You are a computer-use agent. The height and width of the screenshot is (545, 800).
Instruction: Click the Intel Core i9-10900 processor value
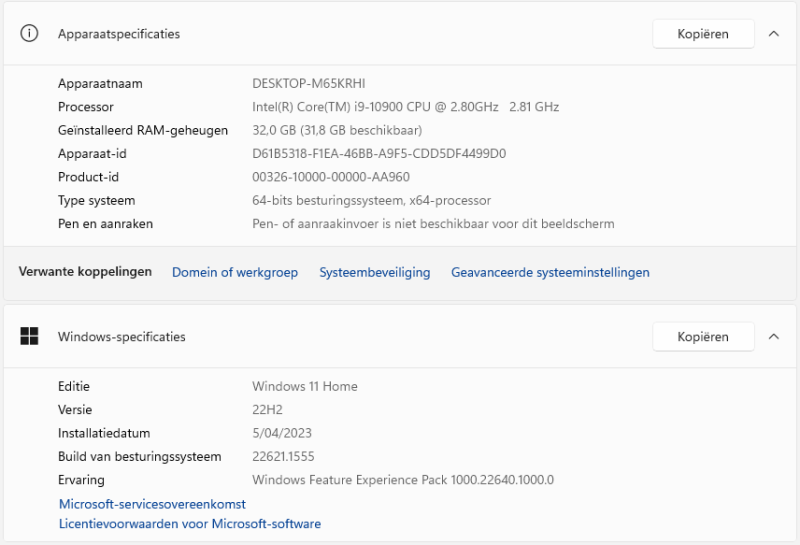point(405,107)
